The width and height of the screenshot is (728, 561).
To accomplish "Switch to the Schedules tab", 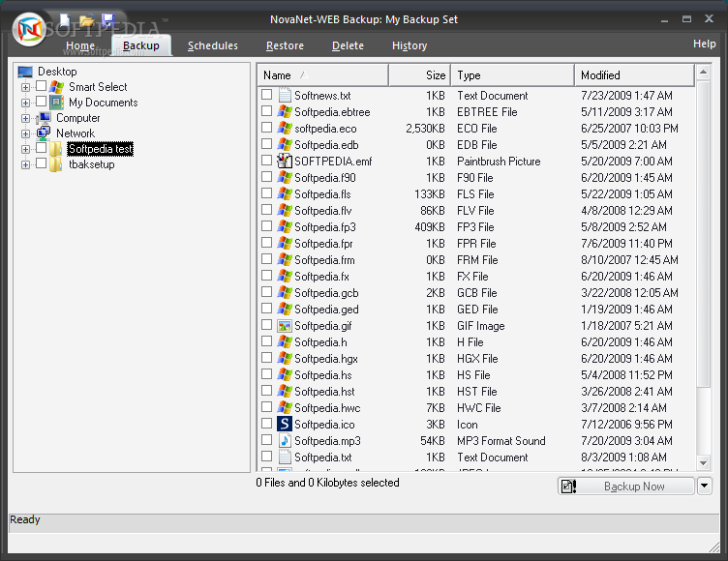I will coord(213,45).
